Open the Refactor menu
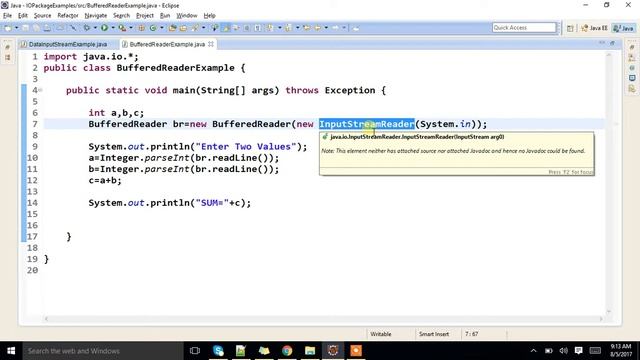 pyautogui.click(x=68, y=16)
